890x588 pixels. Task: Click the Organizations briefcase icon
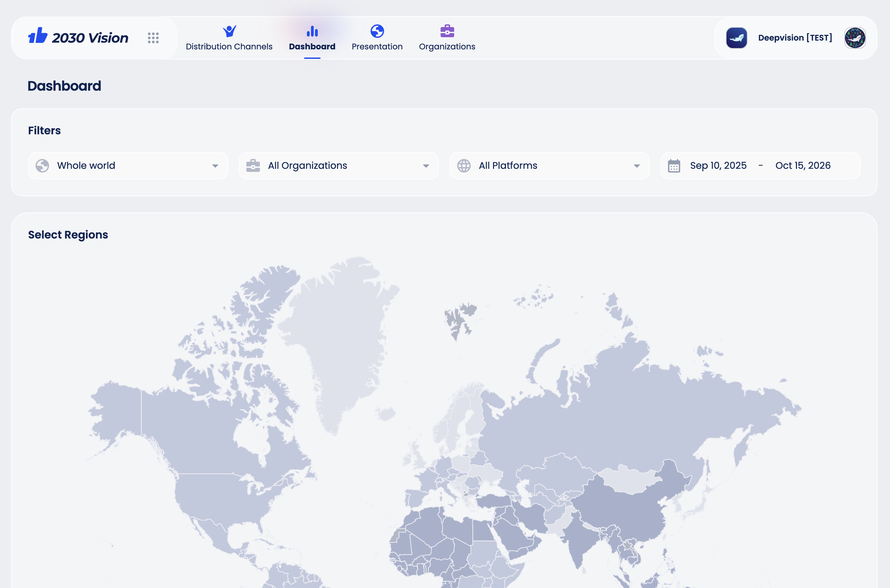coord(447,31)
